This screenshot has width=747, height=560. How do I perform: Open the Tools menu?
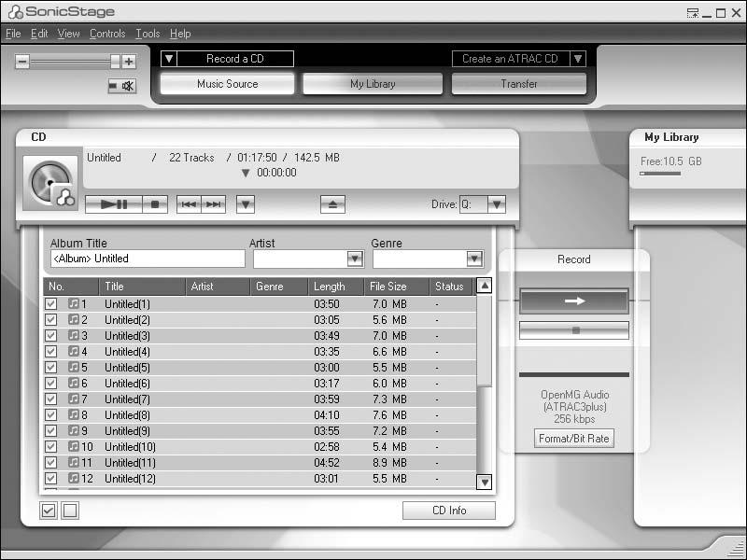(x=148, y=34)
